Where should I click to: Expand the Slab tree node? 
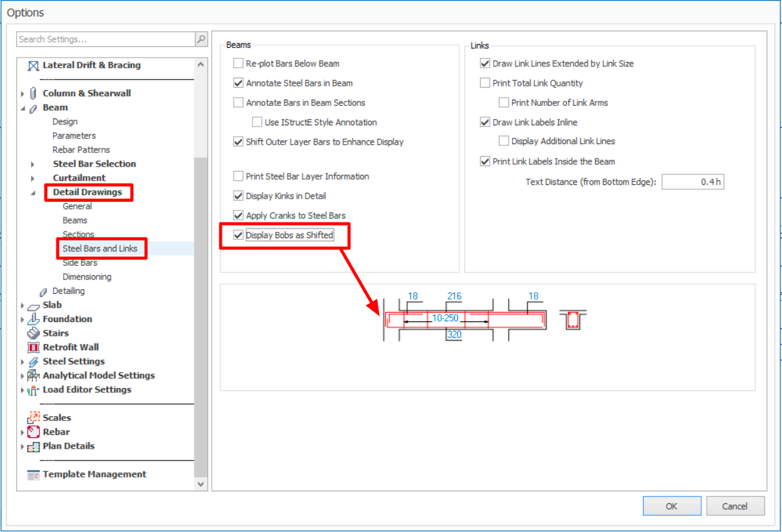point(23,305)
